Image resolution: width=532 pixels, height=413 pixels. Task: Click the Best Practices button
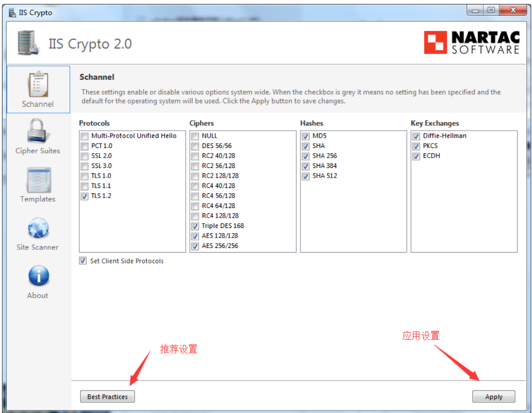(107, 397)
